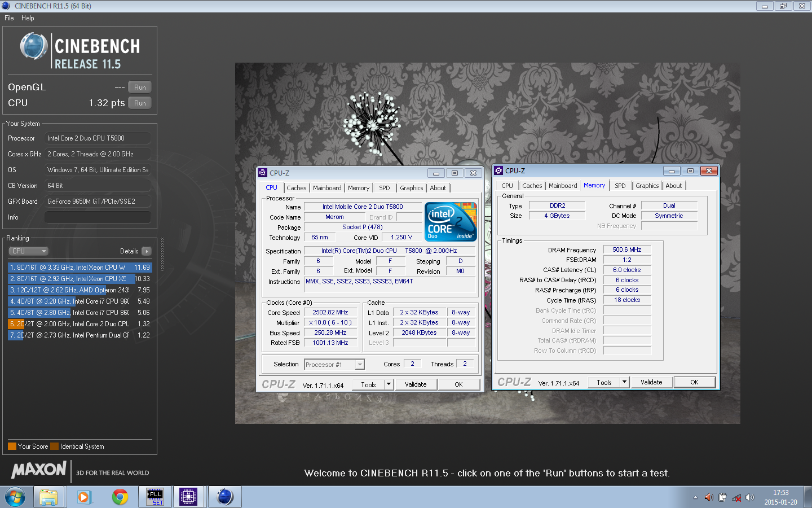The image size is (812, 508).
Task: Open Memory tab in left CPU-Z
Action: point(359,188)
